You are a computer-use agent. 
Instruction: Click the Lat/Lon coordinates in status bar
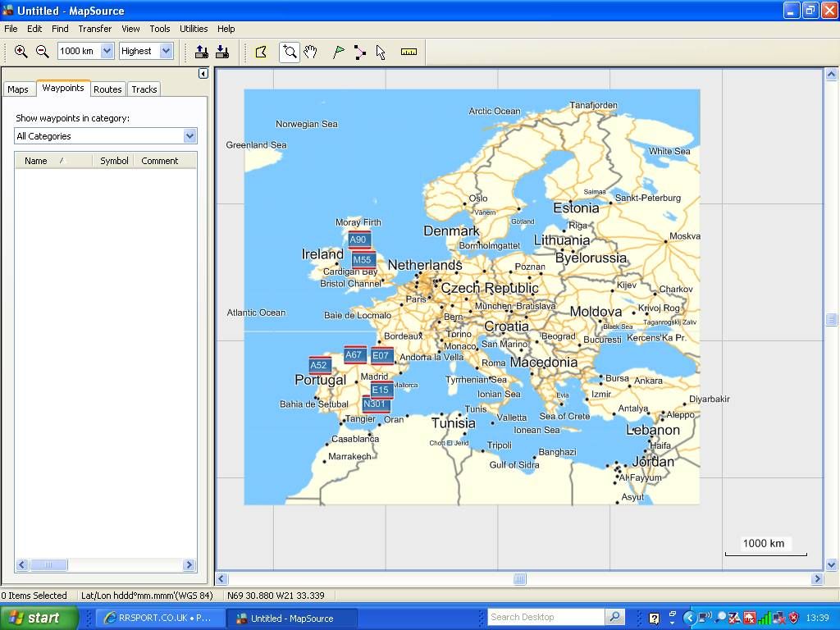coord(276,596)
